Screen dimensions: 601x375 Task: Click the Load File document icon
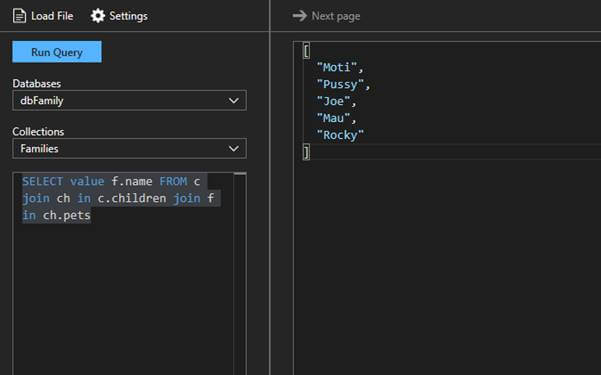tap(19, 16)
